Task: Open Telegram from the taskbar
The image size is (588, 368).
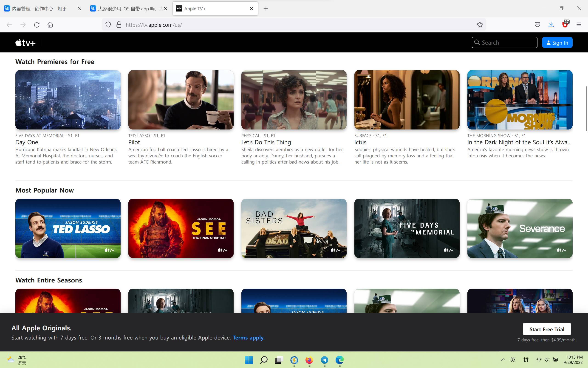Action: [x=324, y=360]
